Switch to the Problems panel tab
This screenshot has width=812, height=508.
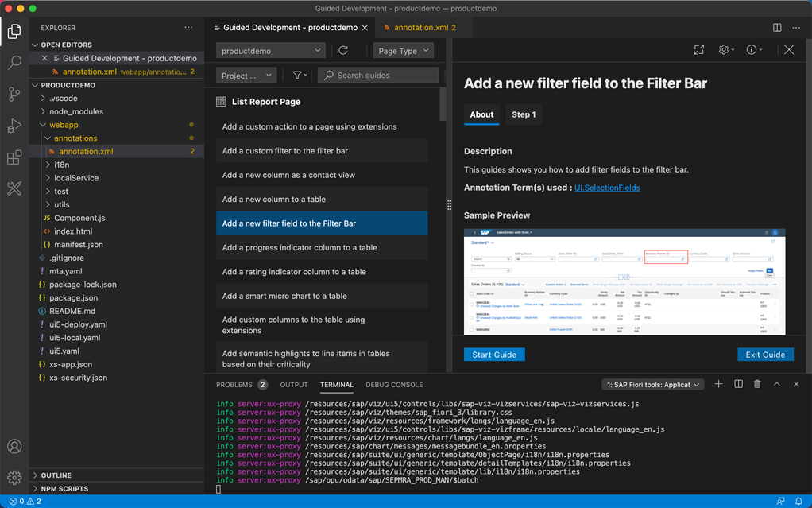(x=242, y=385)
